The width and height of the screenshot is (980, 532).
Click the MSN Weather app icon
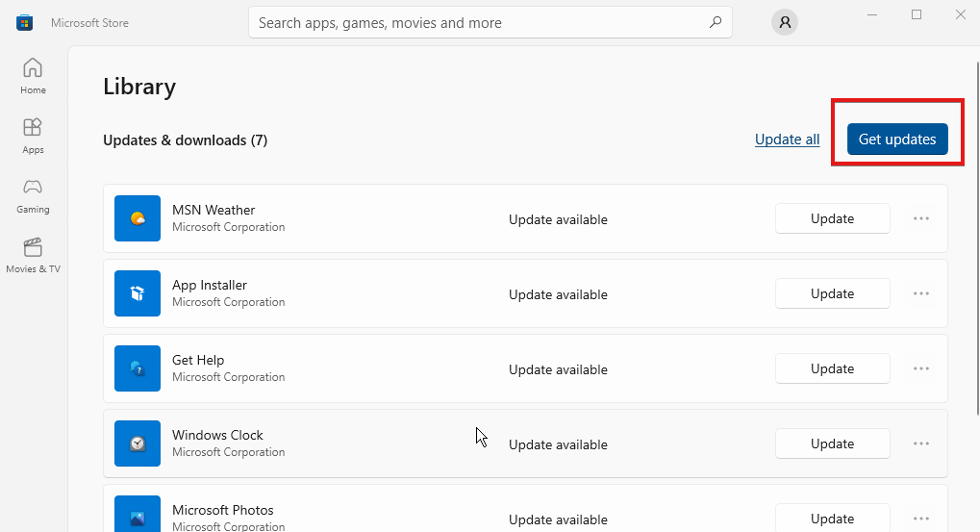(x=138, y=218)
